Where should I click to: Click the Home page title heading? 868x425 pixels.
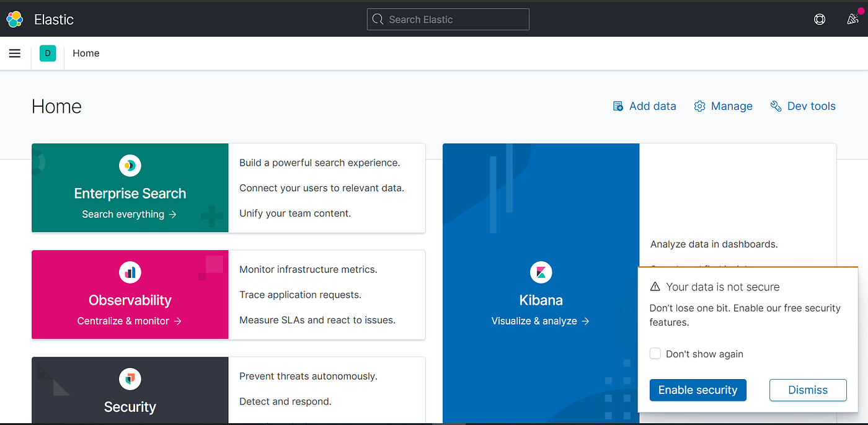tap(56, 107)
